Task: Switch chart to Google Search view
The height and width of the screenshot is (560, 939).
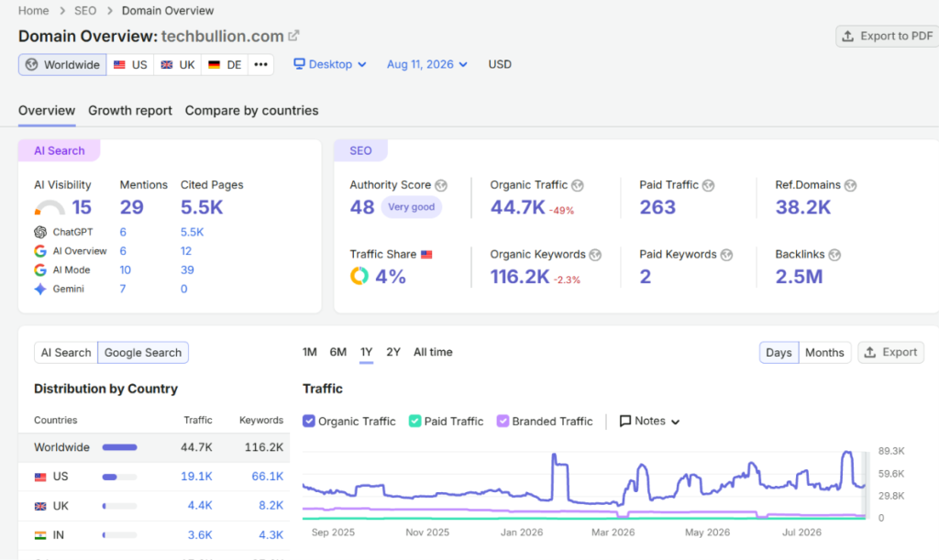Action: (x=143, y=352)
